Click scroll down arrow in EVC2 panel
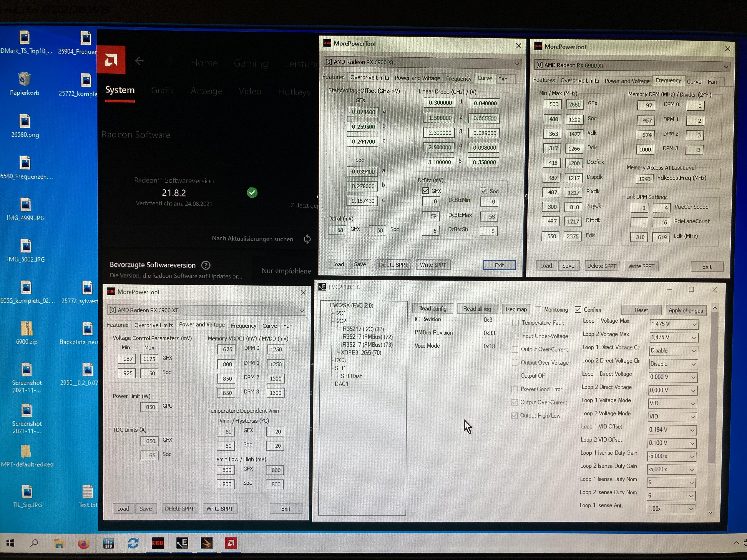Image resolution: width=747 pixels, height=560 pixels. [x=711, y=513]
